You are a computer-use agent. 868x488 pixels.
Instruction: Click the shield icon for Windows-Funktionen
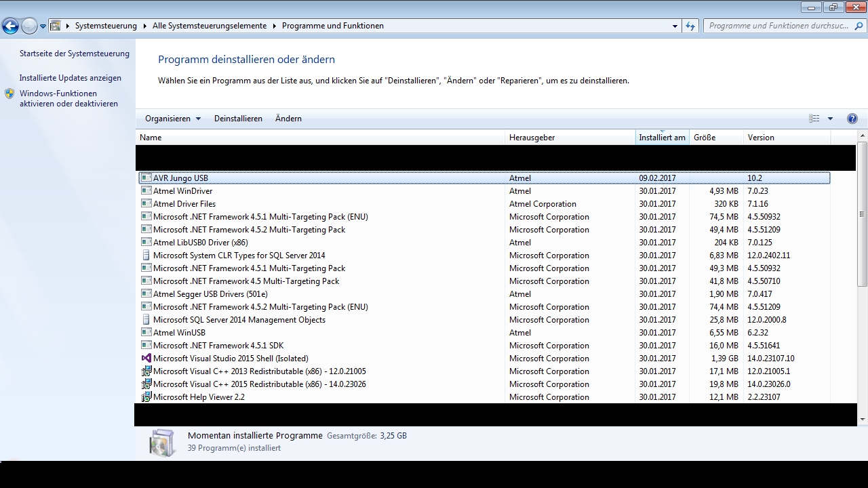(x=9, y=94)
